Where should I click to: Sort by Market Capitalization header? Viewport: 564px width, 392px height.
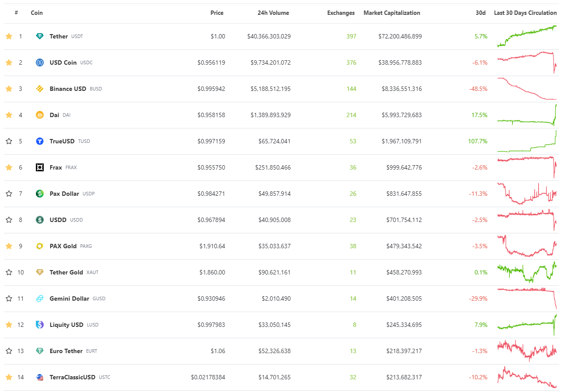coord(392,13)
